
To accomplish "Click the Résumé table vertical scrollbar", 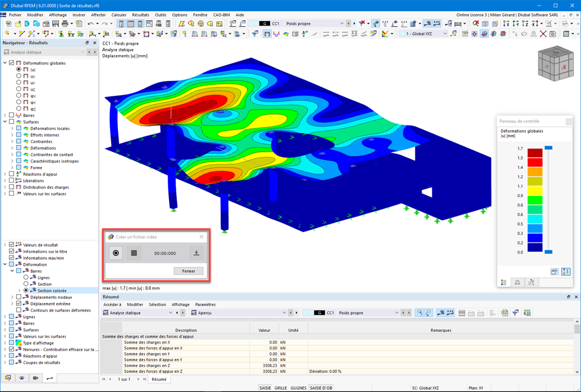I will tap(577, 347).
